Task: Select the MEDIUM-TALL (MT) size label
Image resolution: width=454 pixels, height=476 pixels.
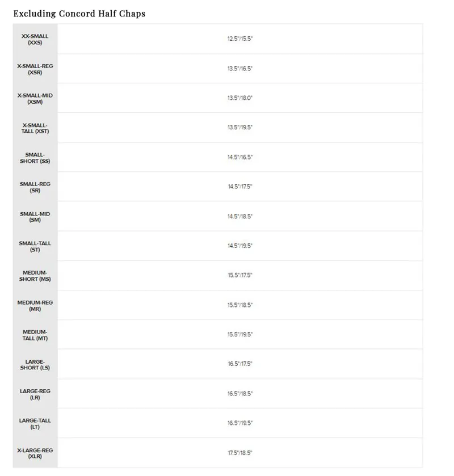Action: pos(35,335)
